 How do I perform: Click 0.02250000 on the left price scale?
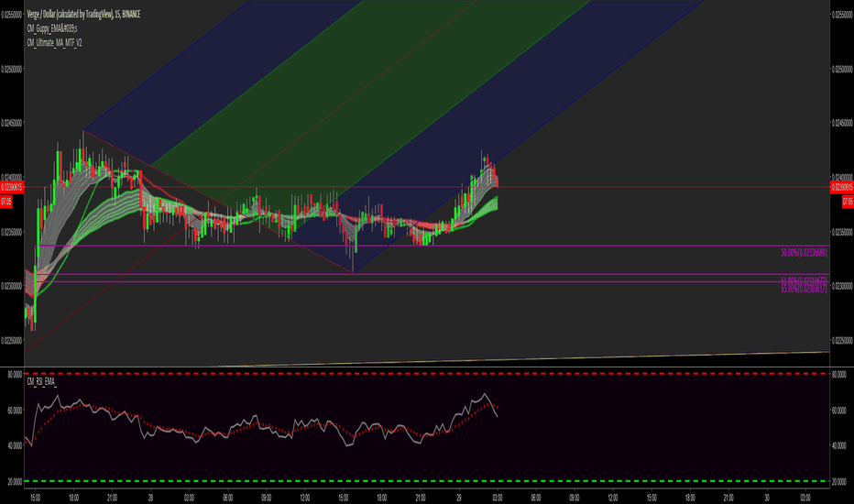[11, 341]
